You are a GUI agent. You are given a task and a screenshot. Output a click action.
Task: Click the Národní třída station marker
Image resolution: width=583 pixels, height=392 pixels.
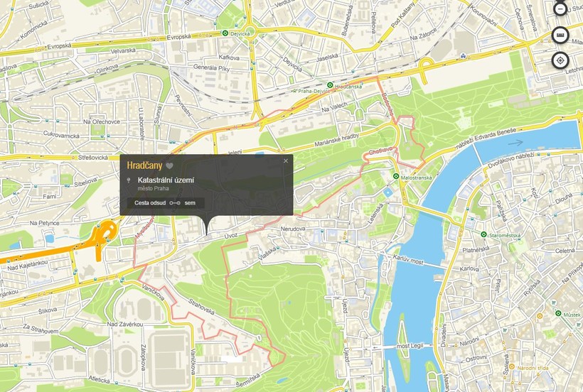tap(510, 369)
